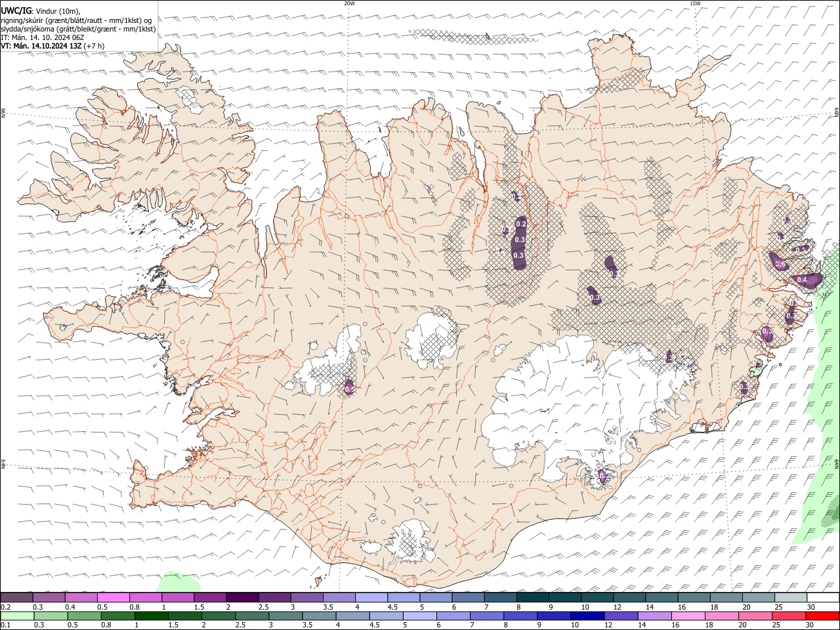
Task: Pick the bottom-row swatch above 4
Action: point(352,616)
